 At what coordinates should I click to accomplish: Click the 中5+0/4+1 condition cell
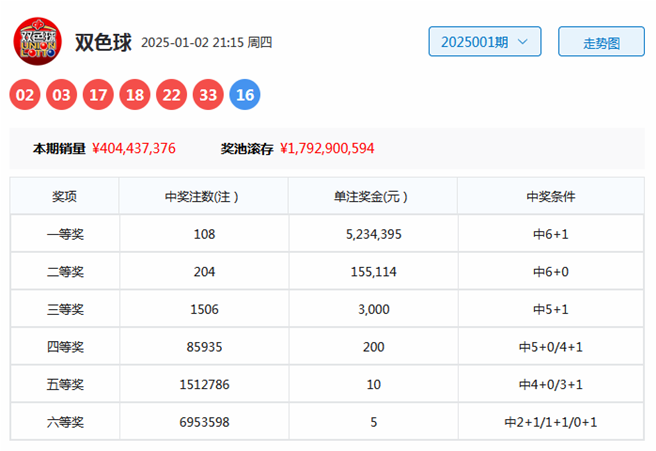[551, 347]
